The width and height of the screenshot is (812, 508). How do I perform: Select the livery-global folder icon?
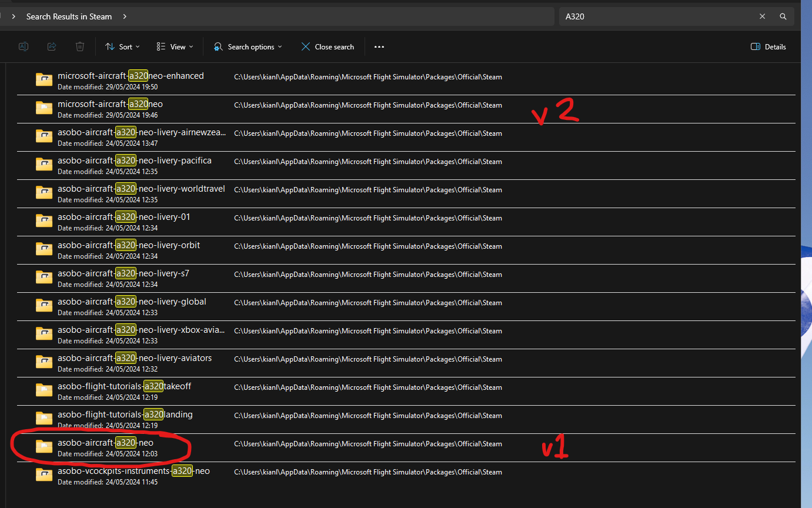[x=44, y=305]
